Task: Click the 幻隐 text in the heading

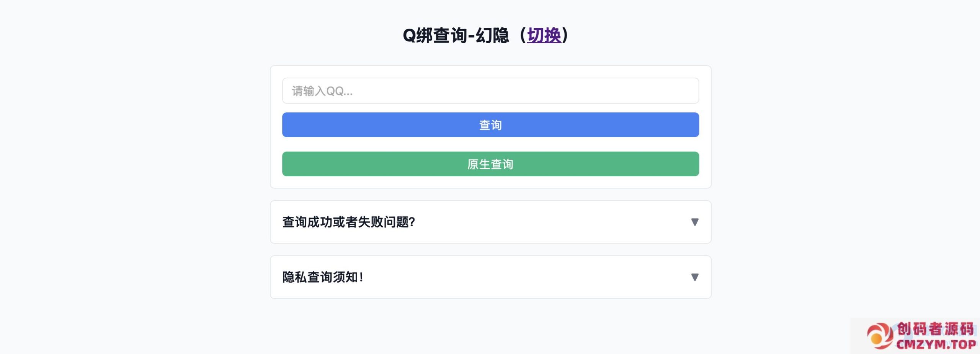Action: 492,36
